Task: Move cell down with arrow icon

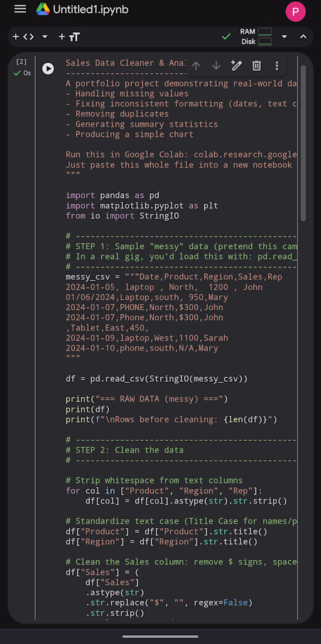Action: [x=216, y=66]
